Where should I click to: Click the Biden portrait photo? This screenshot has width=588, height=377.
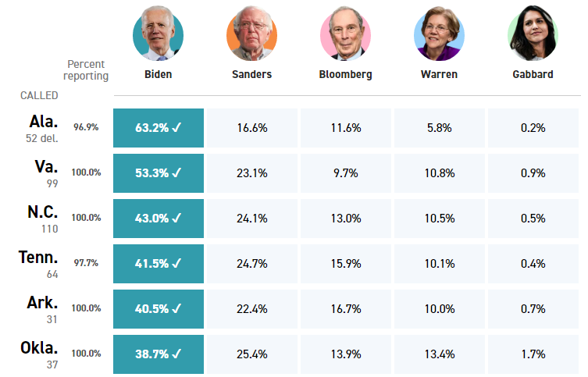tap(159, 33)
